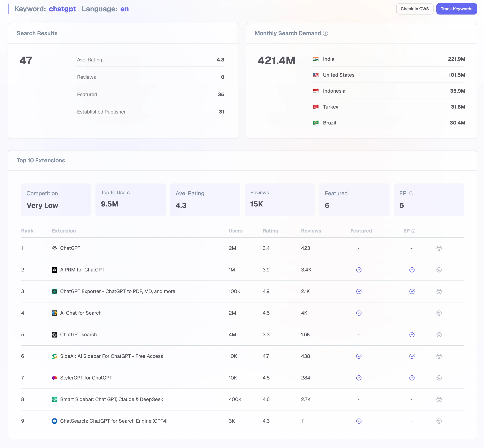Click the Top 10 Users 9.5M card
Viewport: 484px width, 448px height.
pos(131,200)
